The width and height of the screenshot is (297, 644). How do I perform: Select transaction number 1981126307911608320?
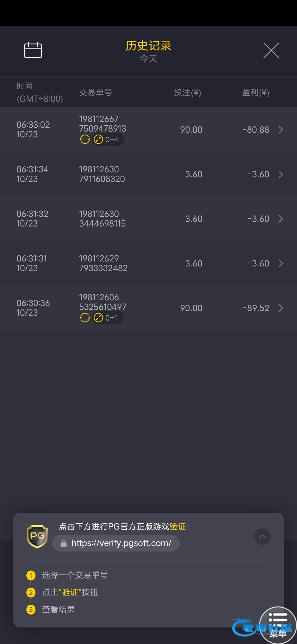tap(102, 174)
